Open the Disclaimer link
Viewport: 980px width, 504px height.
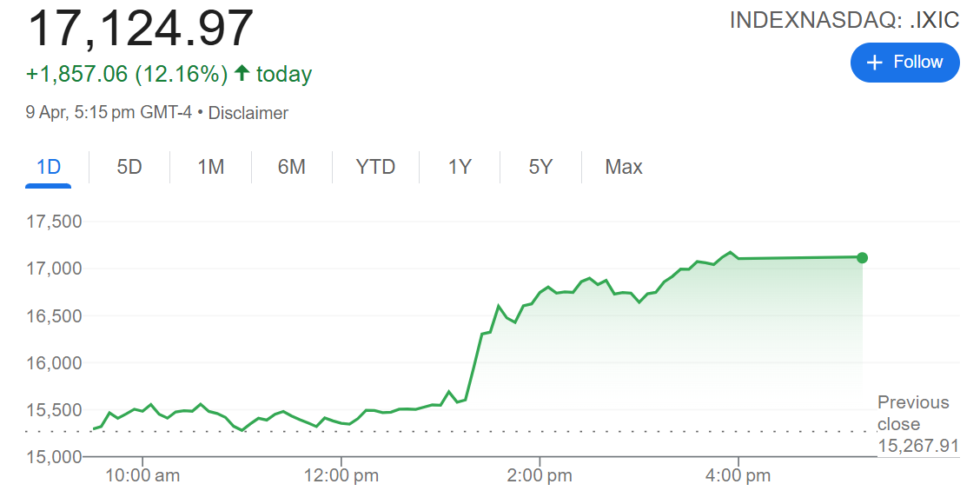pyautogui.click(x=248, y=113)
